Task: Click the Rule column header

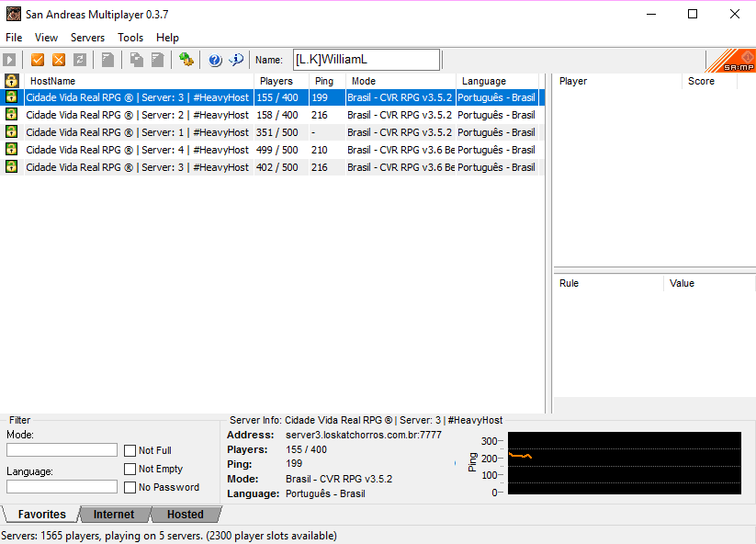Action: coord(608,283)
